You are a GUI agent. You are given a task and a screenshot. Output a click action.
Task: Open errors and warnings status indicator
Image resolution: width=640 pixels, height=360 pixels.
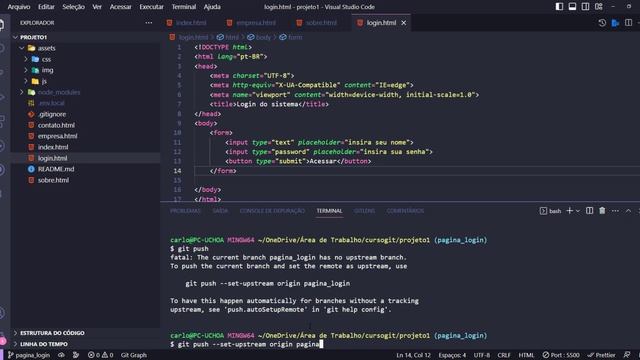100,355
